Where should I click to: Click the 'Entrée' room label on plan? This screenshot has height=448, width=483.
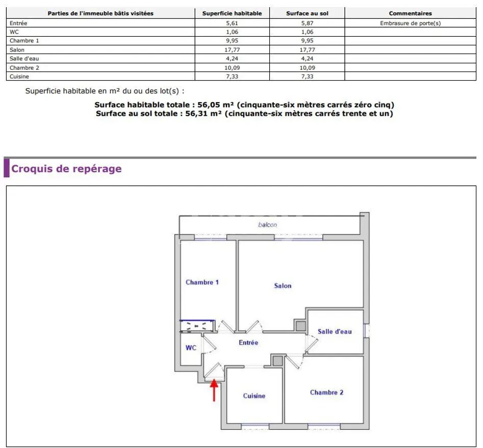(x=248, y=342)
